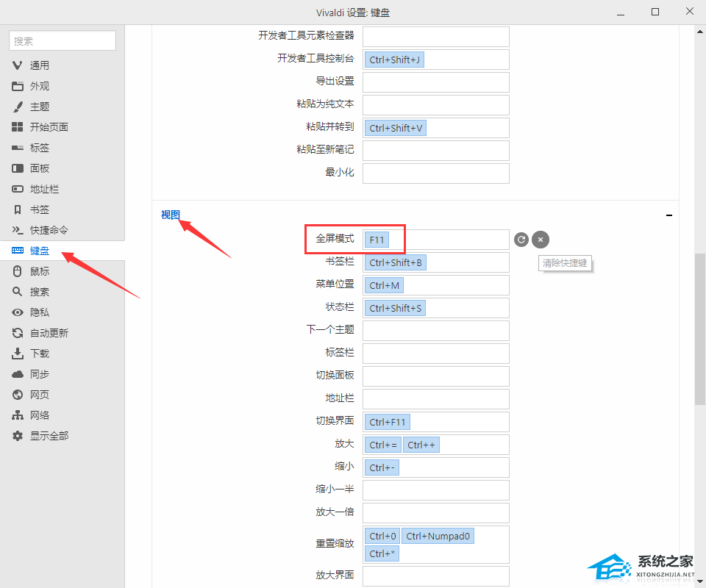Screen dimensions: 706x588
Task: Select the 自动更新 refresh icon
Action: 18,333
